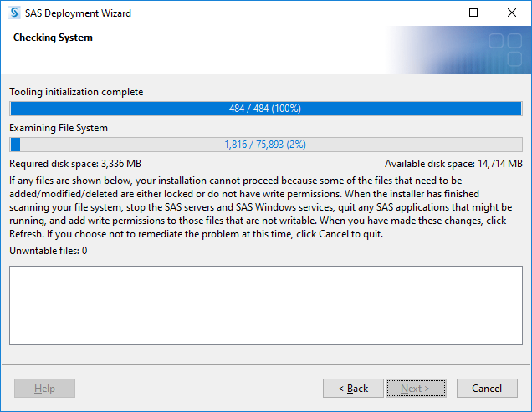The height and width of the screenshot is (412, 532).
Task: Cancel the SAS deployment
Action: (x=487, y=389)
